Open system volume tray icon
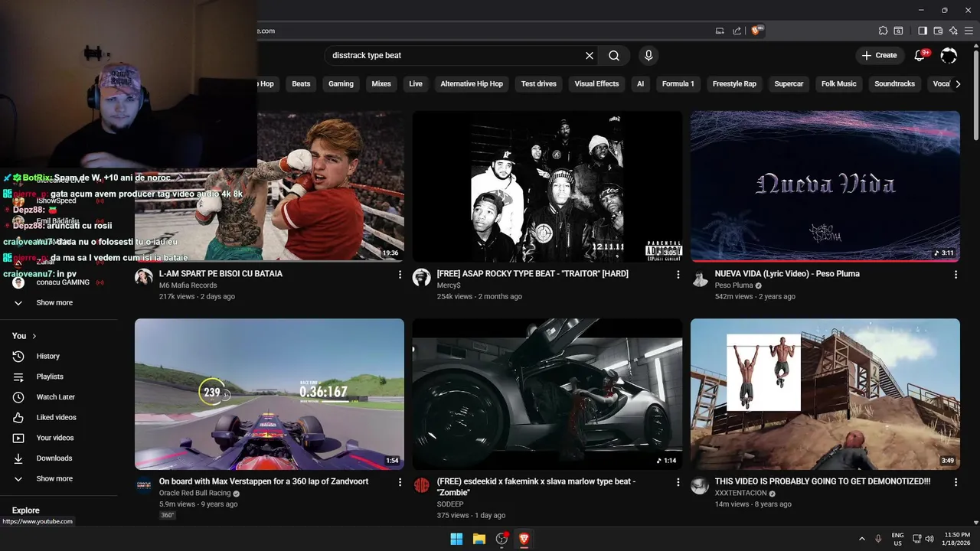This screenshot has width=980, height=551. tap(929, 539)
